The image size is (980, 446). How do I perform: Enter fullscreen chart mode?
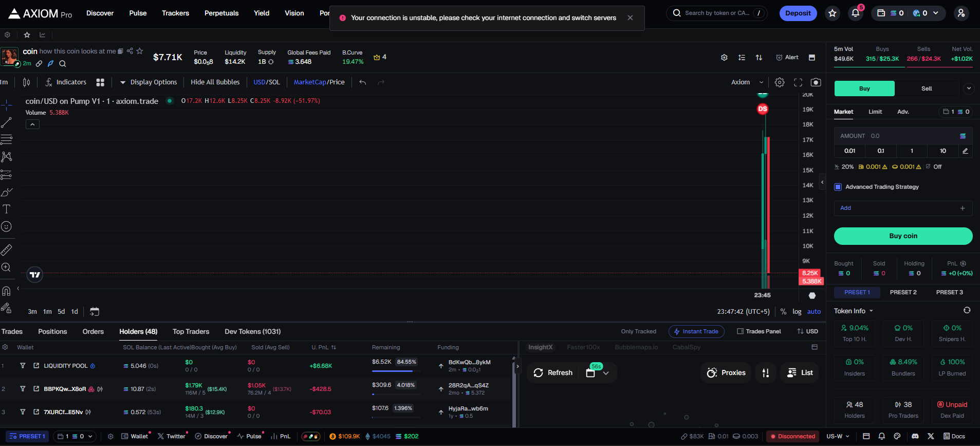(798, 82)
